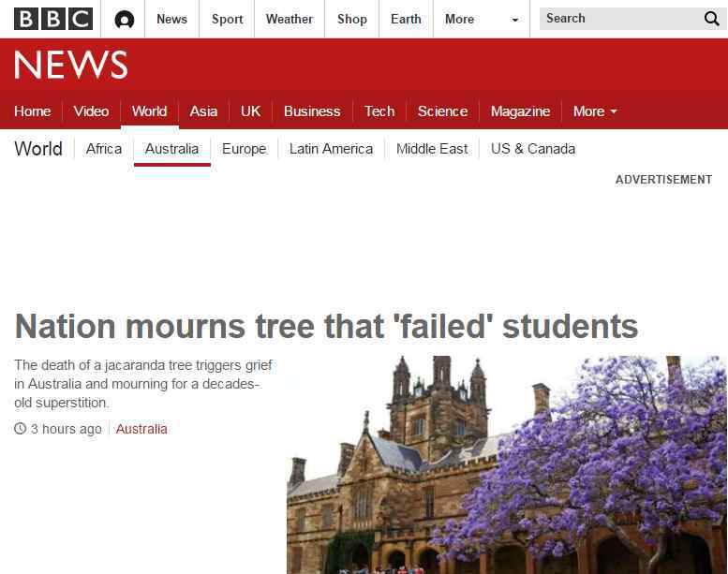
Task: Click the ADVERTISEMENT label
Action: tap(663, 180)
